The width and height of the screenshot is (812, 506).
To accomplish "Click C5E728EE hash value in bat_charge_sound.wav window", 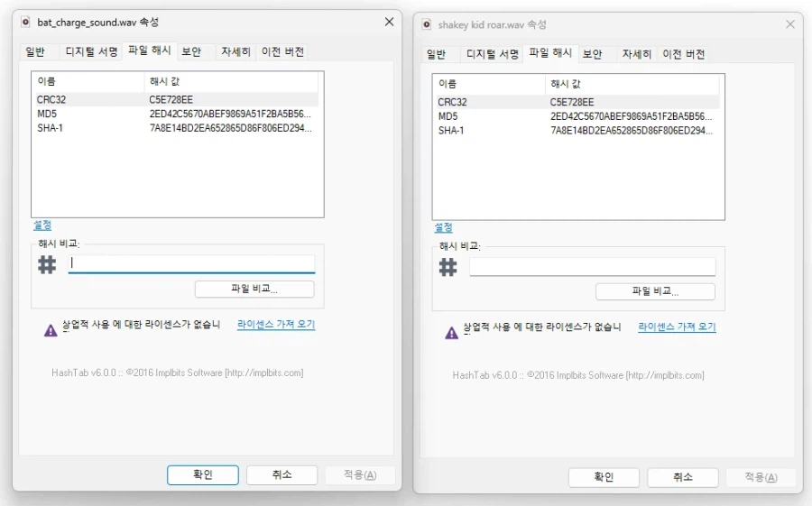I will [171, 99].
